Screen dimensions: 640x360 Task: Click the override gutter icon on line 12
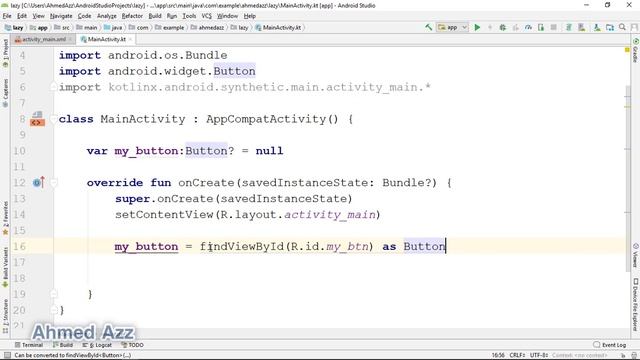(38, 182)
